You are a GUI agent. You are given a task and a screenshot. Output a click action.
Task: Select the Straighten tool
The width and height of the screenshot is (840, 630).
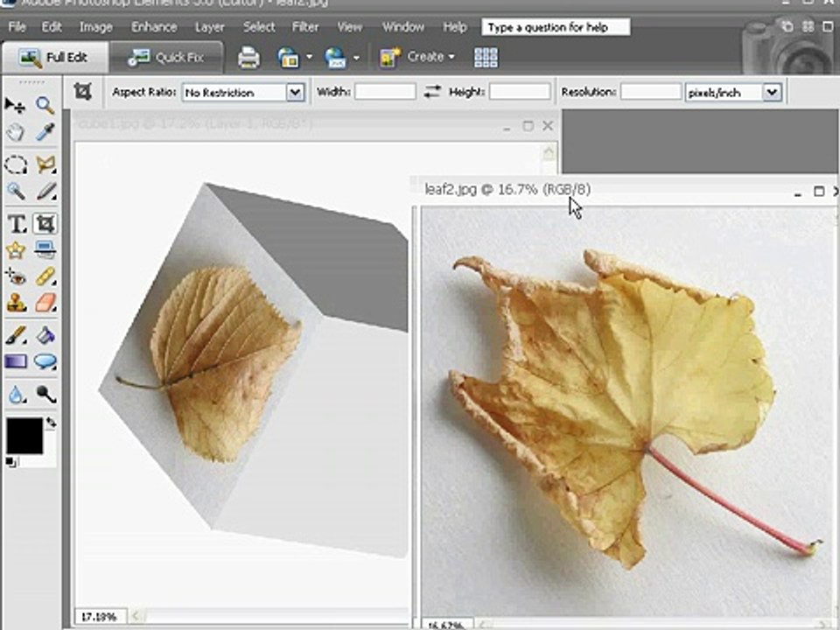pyautogui.click(x=45, y=249)
